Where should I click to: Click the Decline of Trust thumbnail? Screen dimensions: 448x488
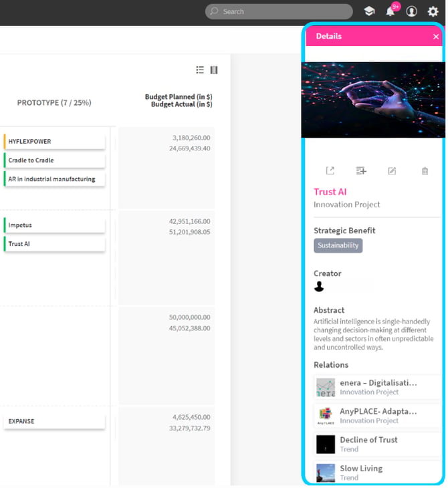(326, 445)
